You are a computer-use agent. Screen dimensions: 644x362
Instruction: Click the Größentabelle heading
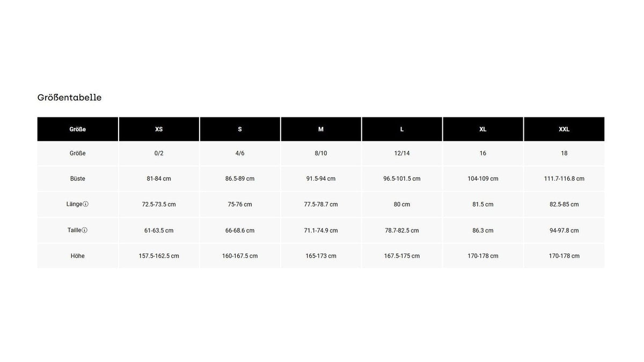point(69,98)
